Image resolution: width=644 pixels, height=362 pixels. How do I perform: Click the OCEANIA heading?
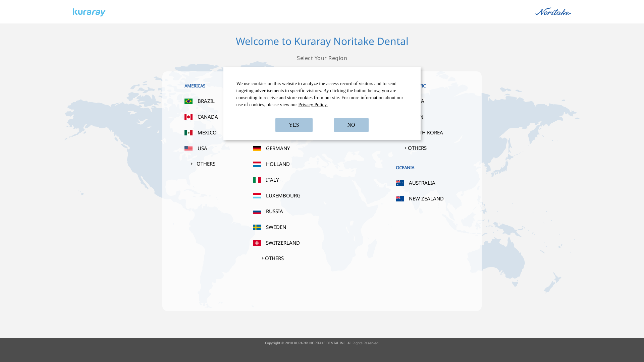405,168
